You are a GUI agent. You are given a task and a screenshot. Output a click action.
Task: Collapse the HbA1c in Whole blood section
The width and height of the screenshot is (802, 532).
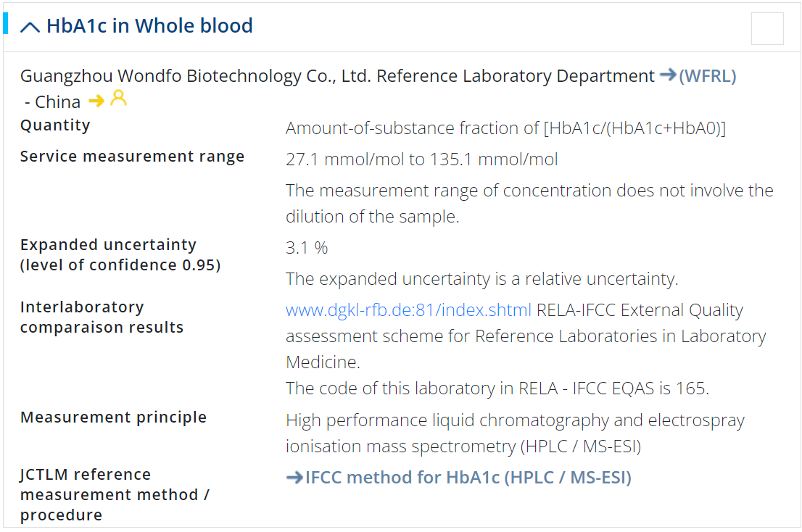pyautogui.click(x=30, y=27)
